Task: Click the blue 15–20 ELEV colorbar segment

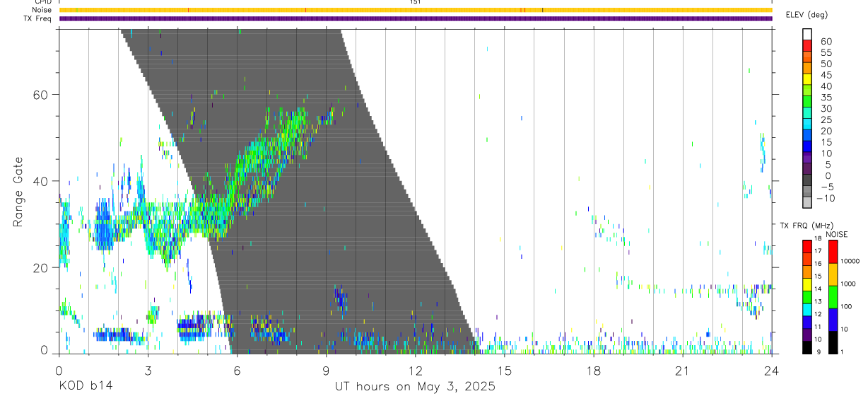Action: point(807,136)
